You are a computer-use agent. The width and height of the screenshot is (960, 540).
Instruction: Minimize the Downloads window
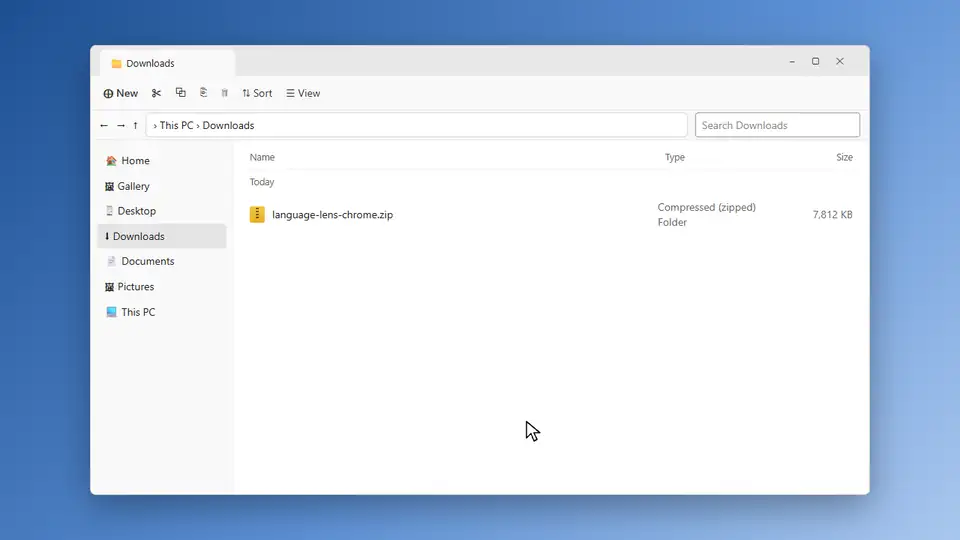(x=792, y=61)
